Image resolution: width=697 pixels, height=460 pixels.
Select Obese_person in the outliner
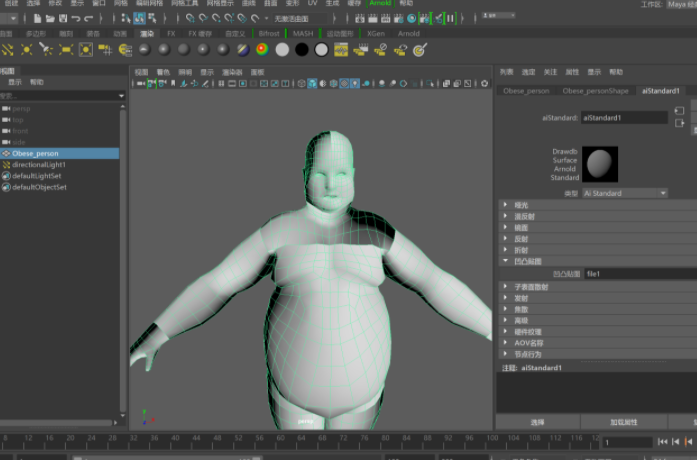pyautogui.click(x=35, y=154)
